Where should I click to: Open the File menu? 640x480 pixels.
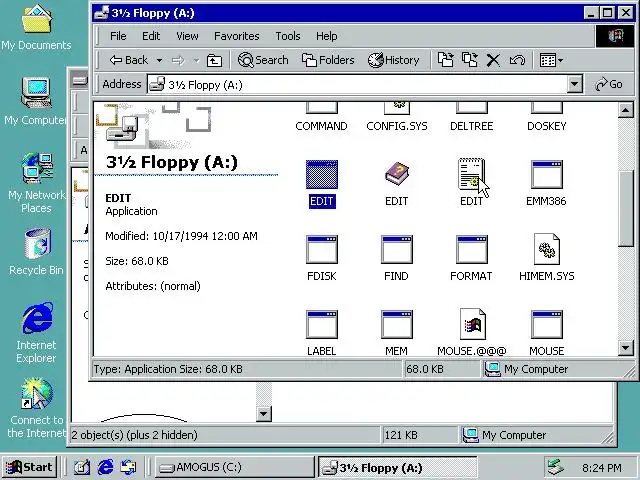pos(118,36)
